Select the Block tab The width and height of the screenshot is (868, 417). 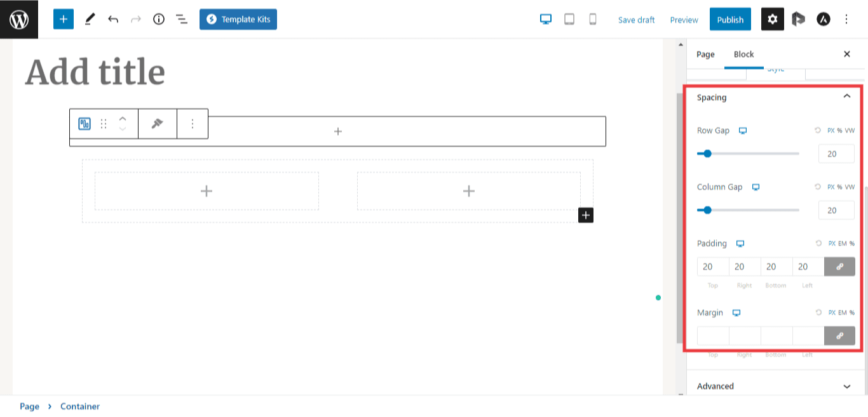[x=743, y=54]
